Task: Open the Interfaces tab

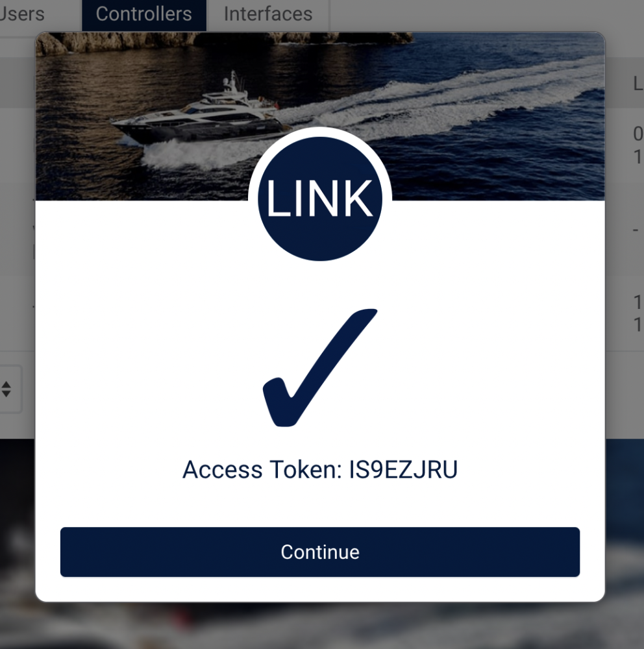Action: 268,14
